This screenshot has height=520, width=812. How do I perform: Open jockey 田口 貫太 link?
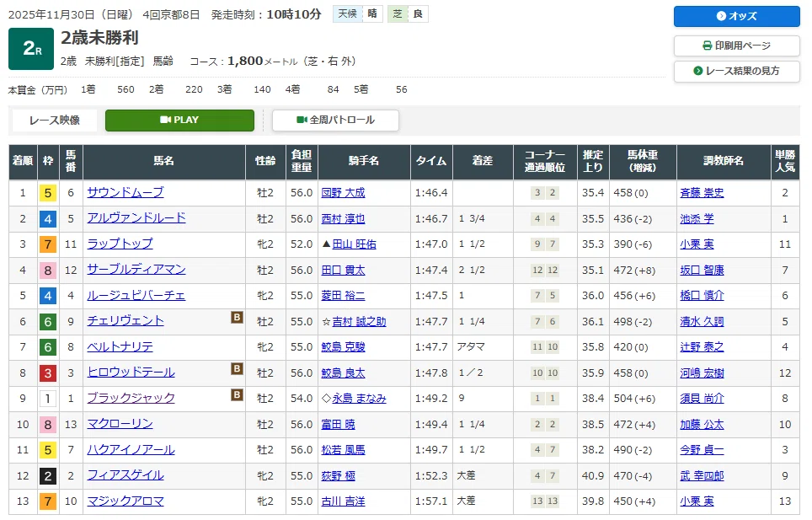(343, 270)
